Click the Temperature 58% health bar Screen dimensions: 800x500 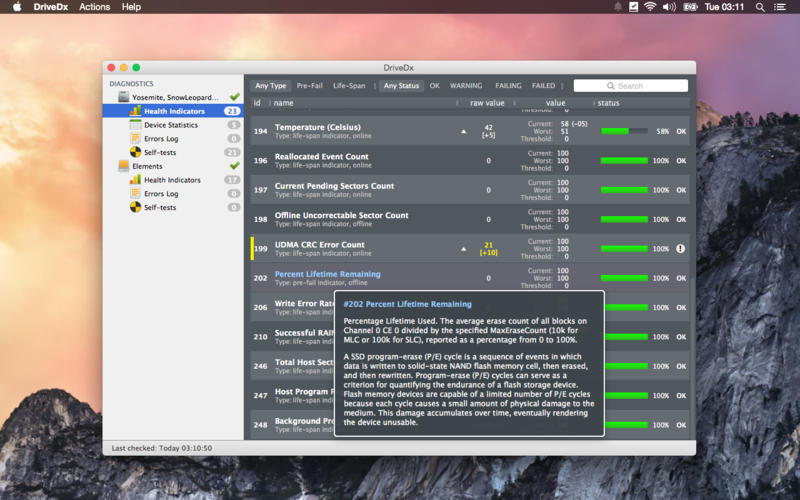point(624,131)
